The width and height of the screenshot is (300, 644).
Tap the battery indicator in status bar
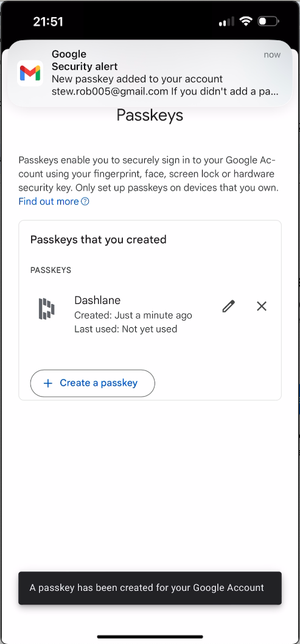click(x=268, y=21)
